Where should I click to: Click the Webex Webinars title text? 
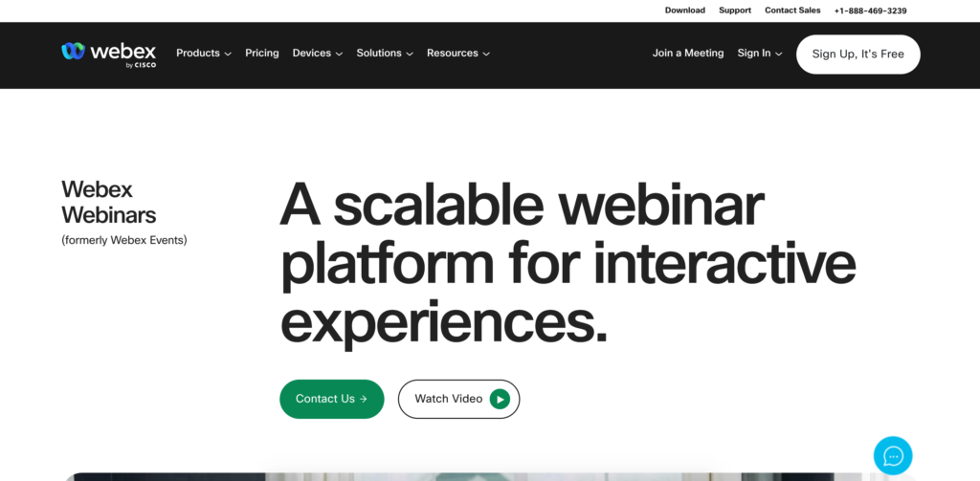click(x=109, y=202)
